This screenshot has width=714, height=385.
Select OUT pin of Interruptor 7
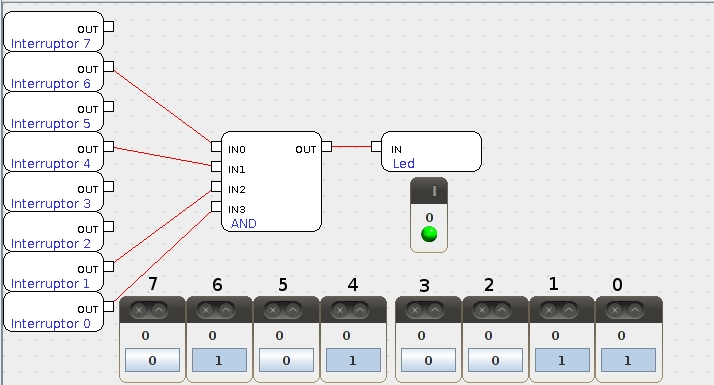click(108, 26)
